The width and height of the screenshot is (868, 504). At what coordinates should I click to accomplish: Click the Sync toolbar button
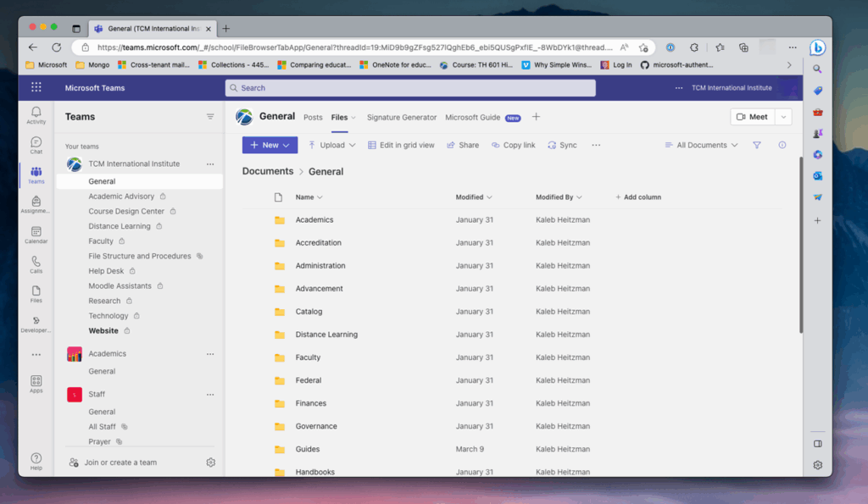[x=562, y=146]
